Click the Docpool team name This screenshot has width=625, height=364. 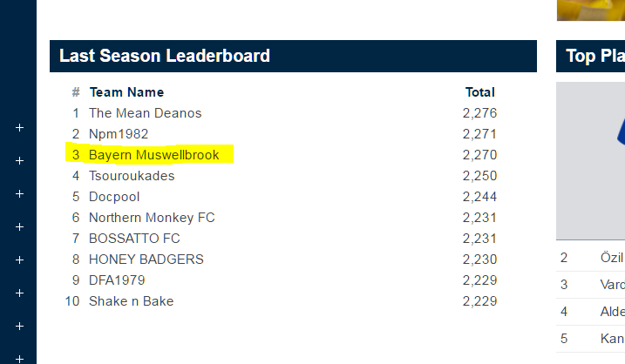[114, 197]
